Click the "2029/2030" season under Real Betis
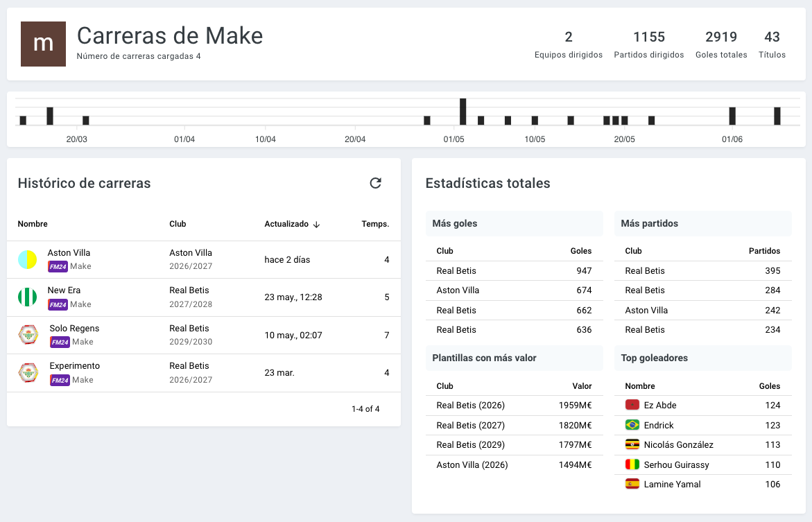Image resolution: width=812 pixels, height=522 pixels. click(191, 342)
